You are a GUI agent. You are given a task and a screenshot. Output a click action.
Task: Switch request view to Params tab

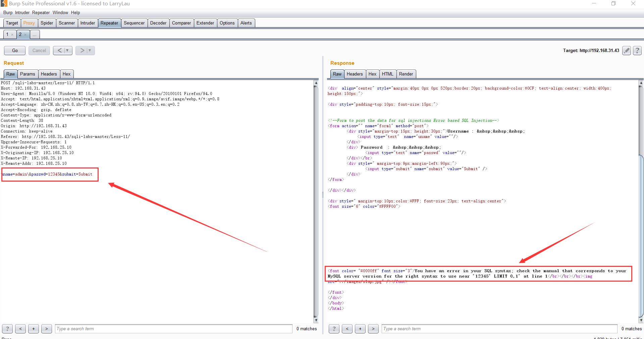(28, 74)
